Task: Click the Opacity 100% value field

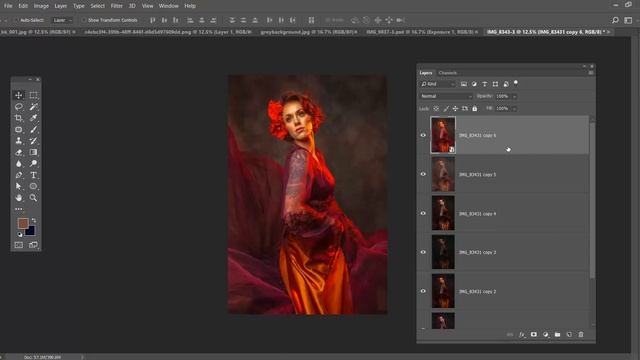Action: [x=502, y=96]
